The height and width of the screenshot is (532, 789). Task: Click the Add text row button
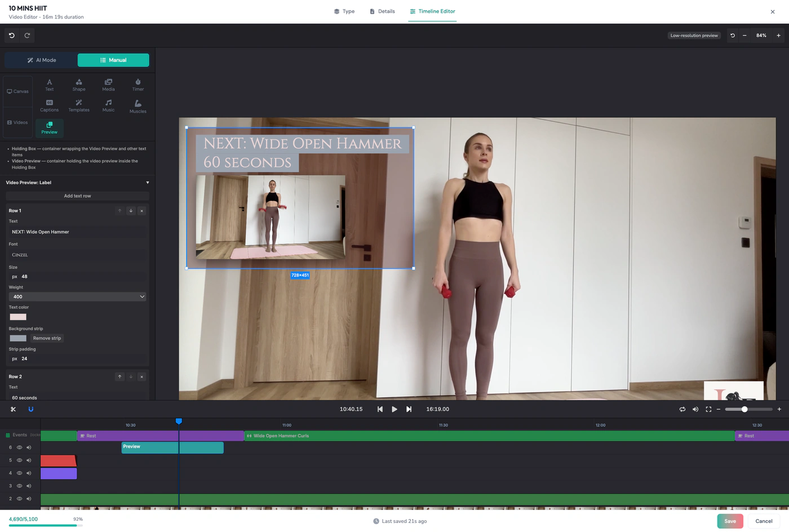coord(78,196)
